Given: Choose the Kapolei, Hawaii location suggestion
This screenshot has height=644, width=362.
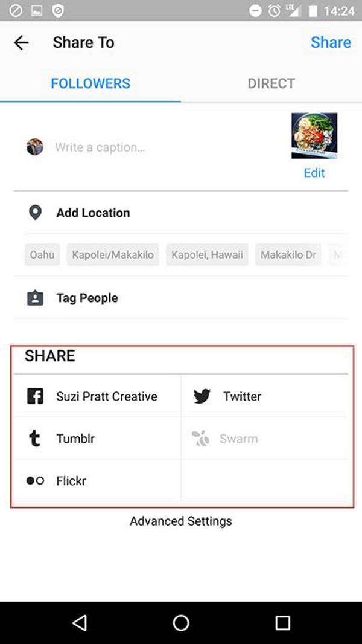Looking at the screenshot, I should [207, 255].
